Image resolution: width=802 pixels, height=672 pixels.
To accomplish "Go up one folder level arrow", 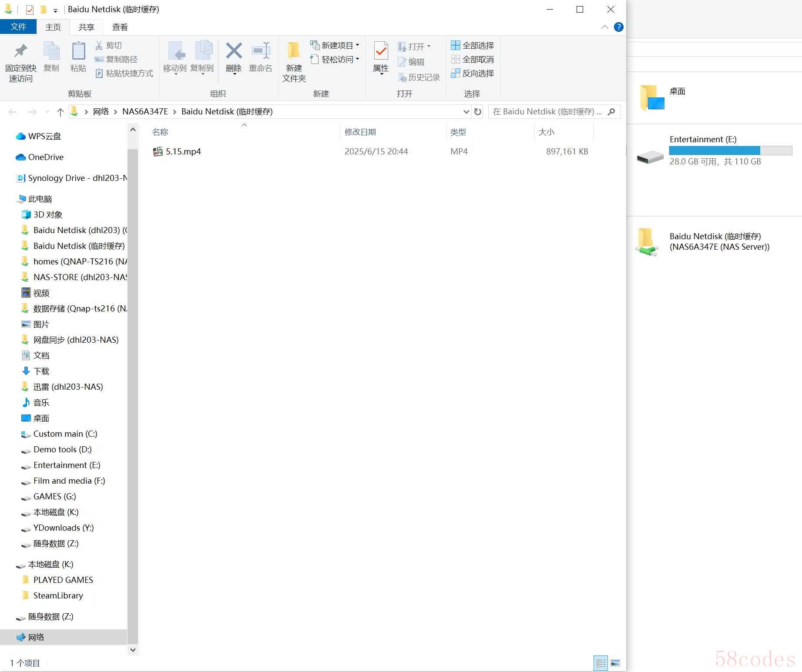I will (x=60, y=112).
